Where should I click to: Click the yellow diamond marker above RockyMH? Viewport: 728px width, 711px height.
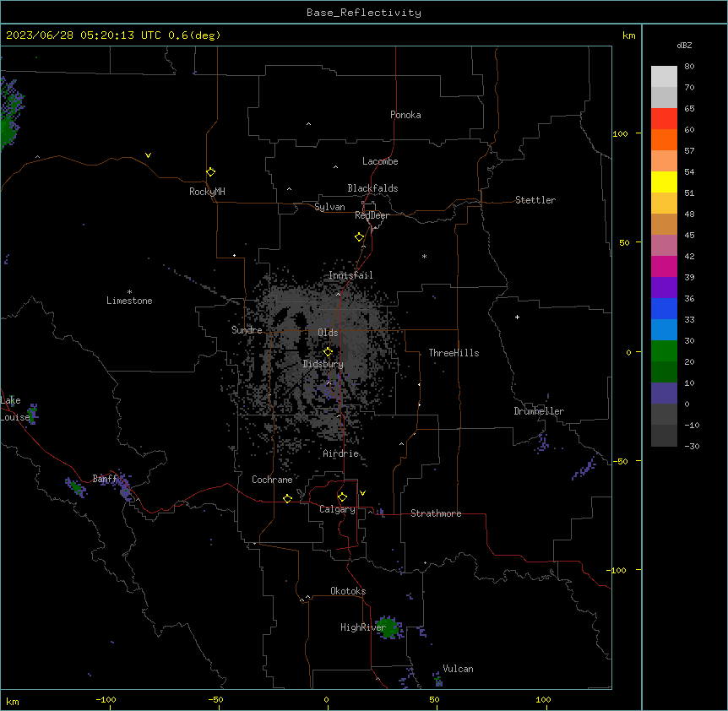[210, 172]
